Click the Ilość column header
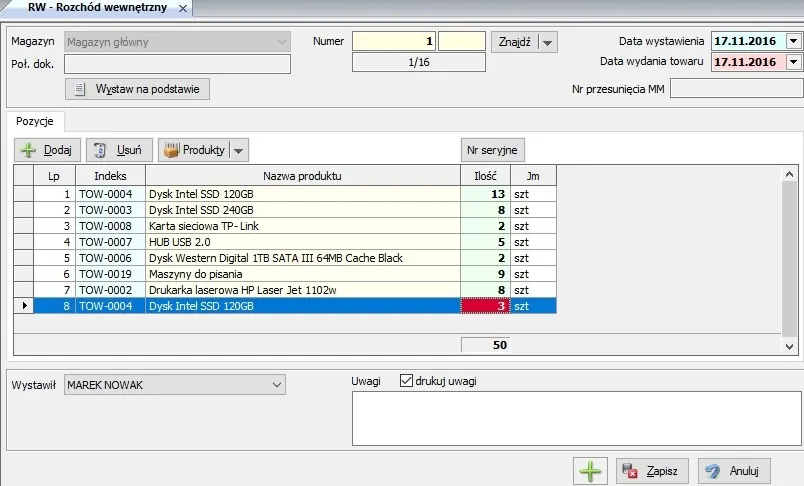Viewport: 804px width, 486px height. point(486,176)
